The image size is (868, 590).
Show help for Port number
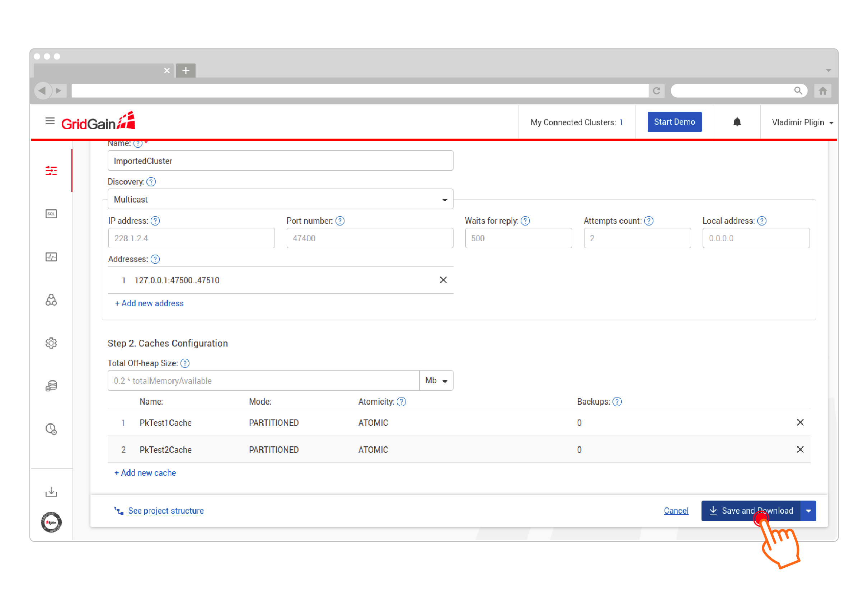click(x=340, y=221)
